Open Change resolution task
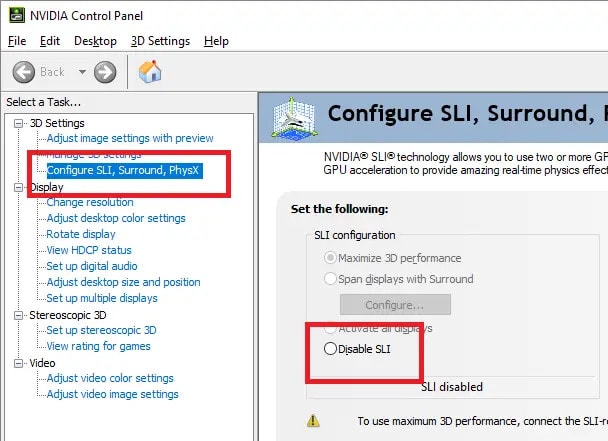The width and height of the screenshot is (608, 441). [90, 202]
